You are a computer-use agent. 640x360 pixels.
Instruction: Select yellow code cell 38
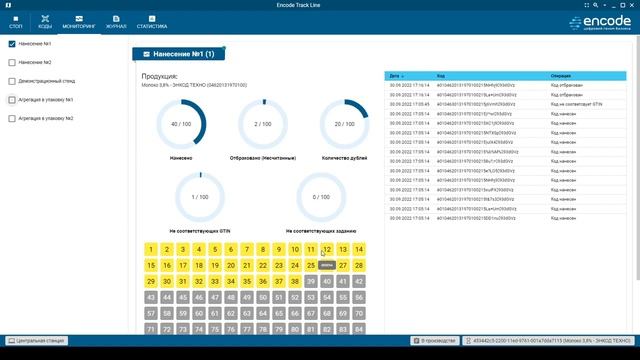pyautogui.click(x=295, y=281)
